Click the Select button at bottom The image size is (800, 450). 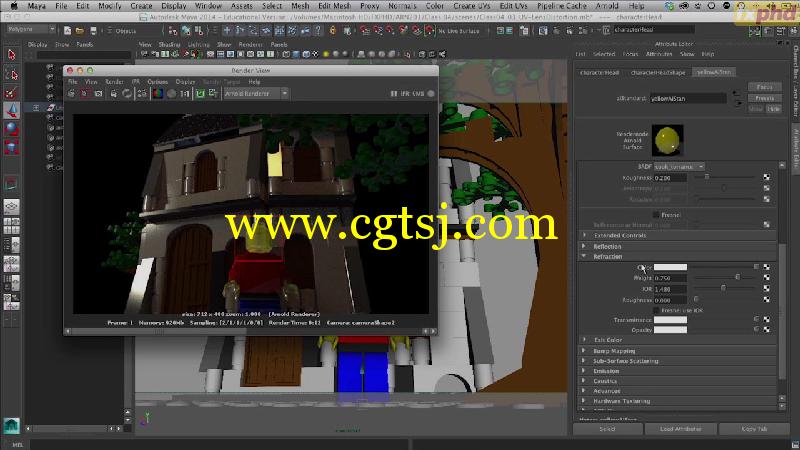coord(607,429)
